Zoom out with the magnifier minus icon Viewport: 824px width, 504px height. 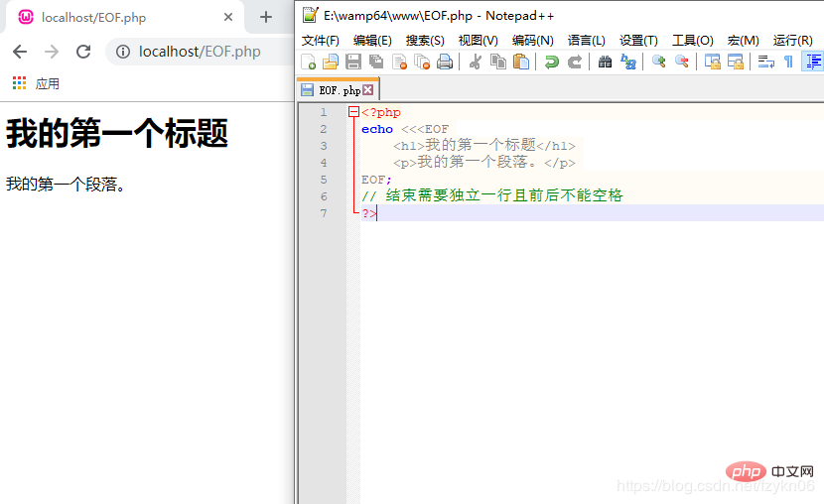pos(682,62)
